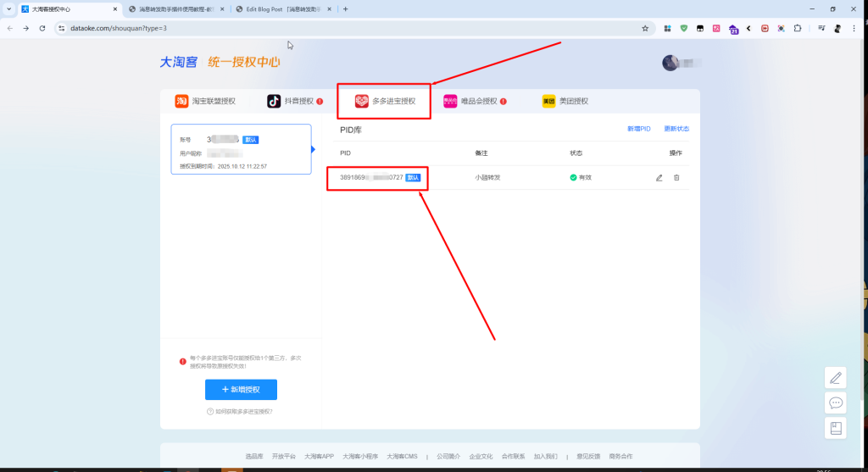
Task: Click the 统一授权中心 title text
Action: (243, 62)
